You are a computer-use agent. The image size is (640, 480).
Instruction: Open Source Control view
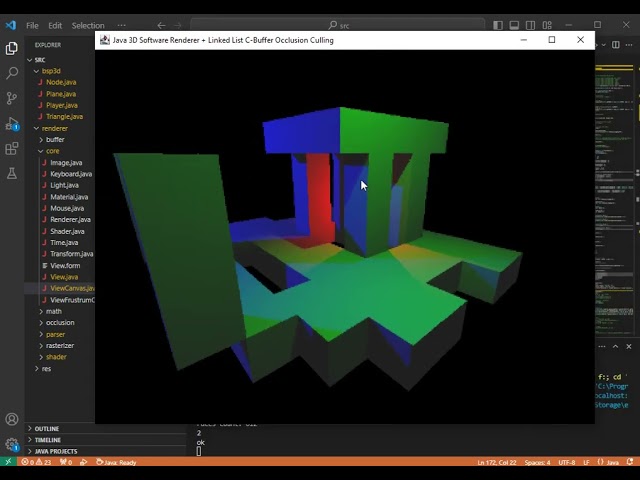click(12, 98)
